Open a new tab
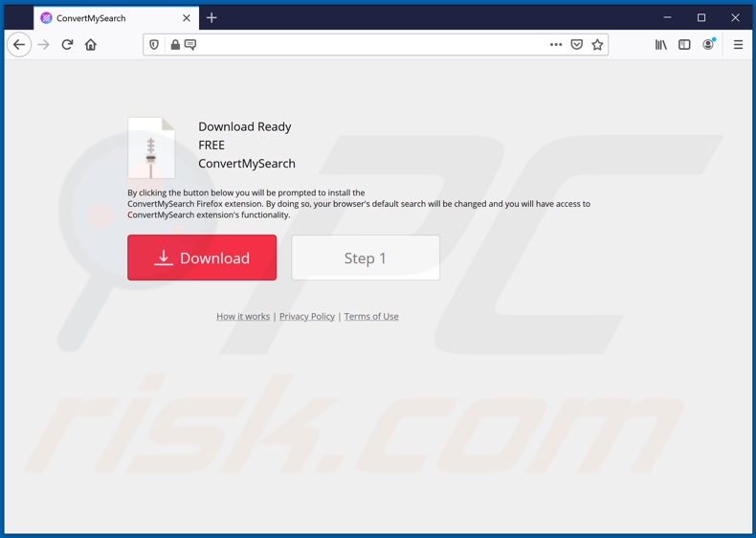This screenshot has width=756, height=538. tap(211, 18)
